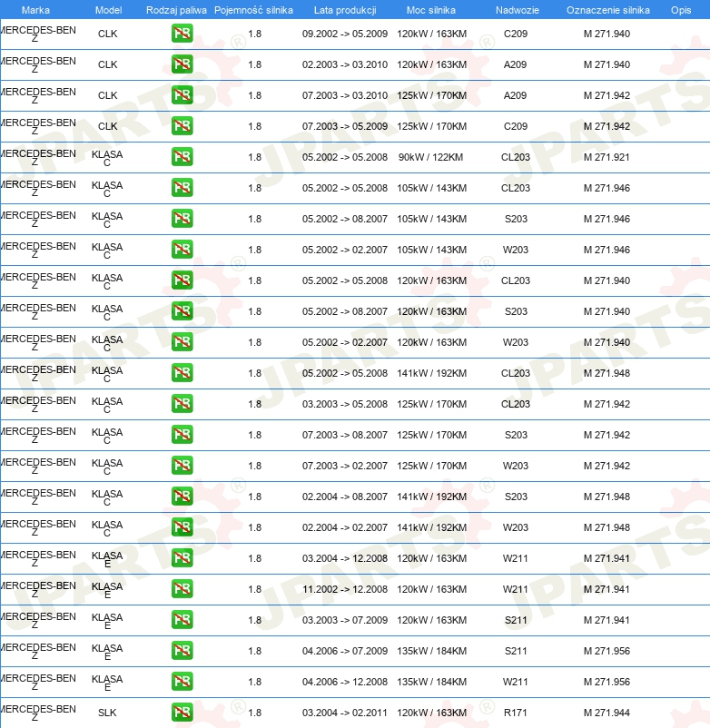Viewport: 710px width, 728px height.
Task: Click fuel icon in the 90kW / 122KM row
Action: pyautogui.click(x=182, y=157)
